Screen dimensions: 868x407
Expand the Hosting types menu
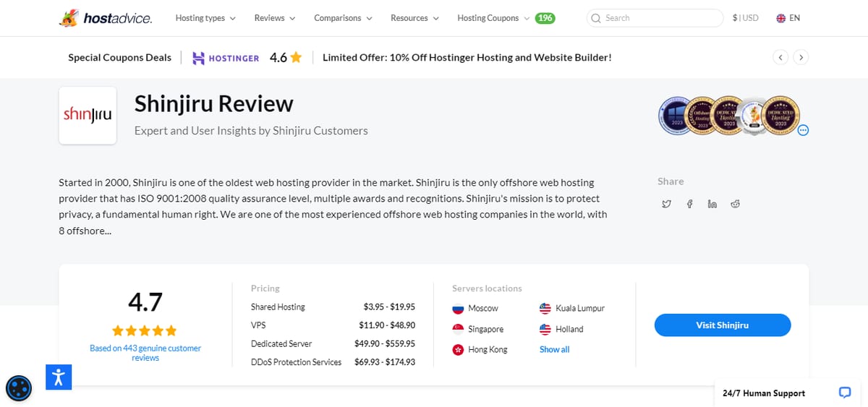tap(205, 18)
